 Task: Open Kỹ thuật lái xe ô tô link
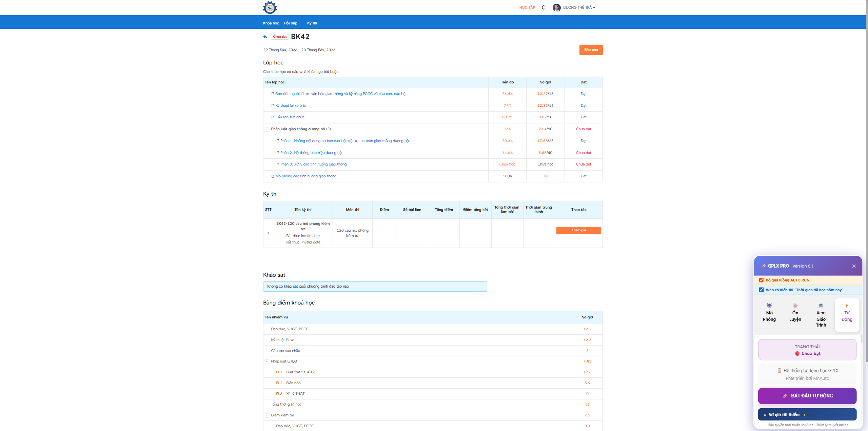coord(291,106)
